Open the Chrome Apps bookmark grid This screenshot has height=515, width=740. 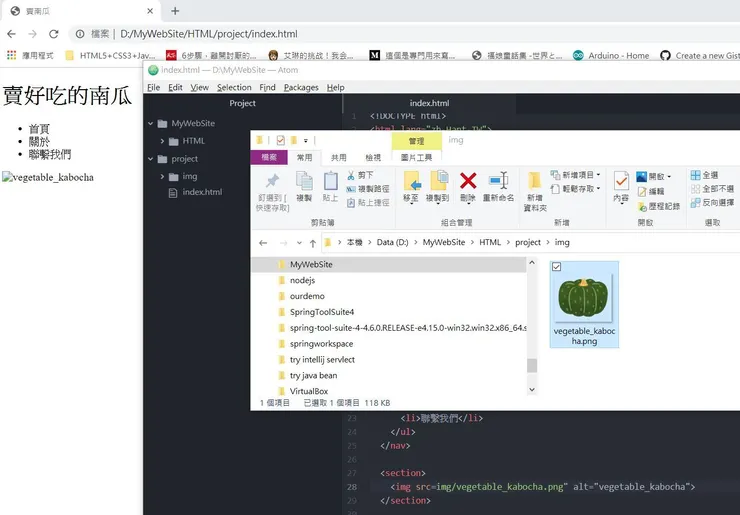pyautogui.click(x=11, y=55)
